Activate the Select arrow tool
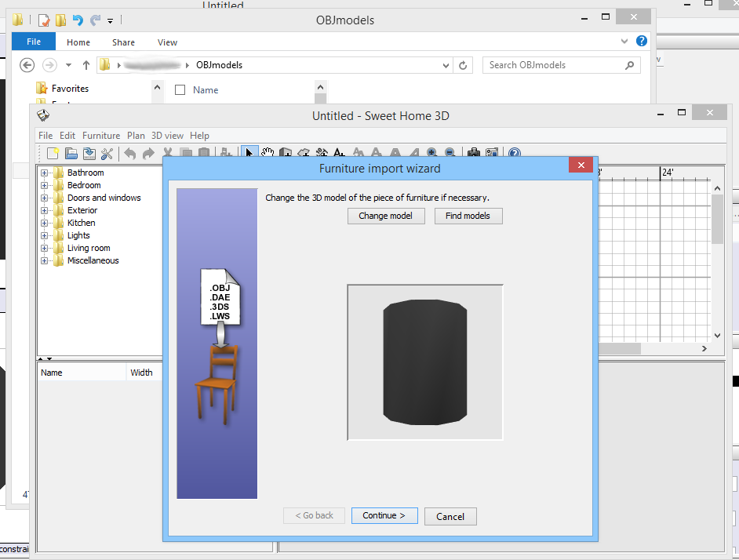The height and width of the screenshot is (560, 739). [249, 154]
